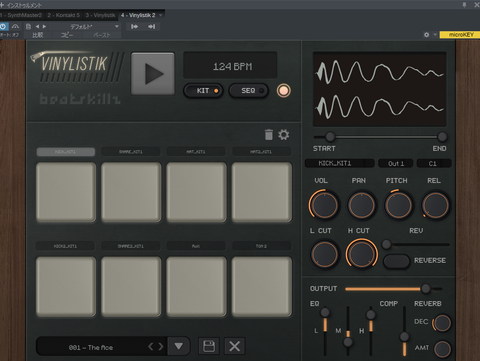Screen dimensions: 480x361
Task: Switch to the 2 - Kontakt 5 tab
Action: [x=64, y=15]
